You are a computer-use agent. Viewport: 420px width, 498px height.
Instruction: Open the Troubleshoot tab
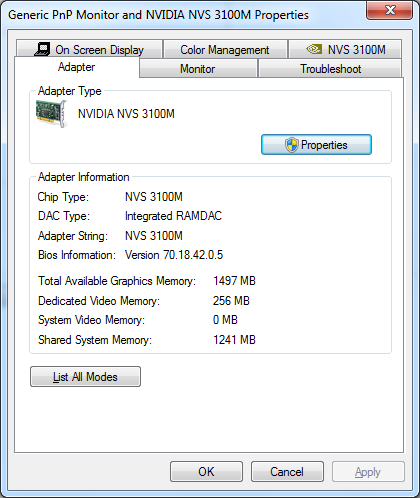(x=330, y=69)
